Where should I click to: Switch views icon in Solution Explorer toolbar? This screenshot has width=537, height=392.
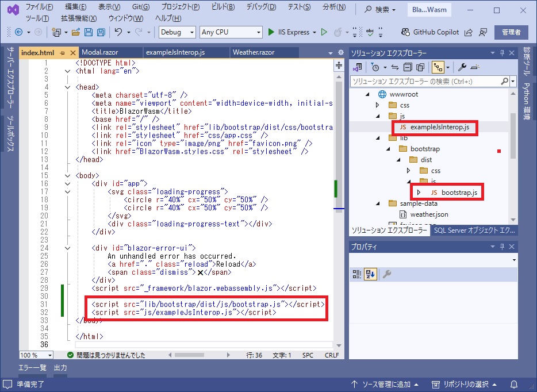coord(357,67)
